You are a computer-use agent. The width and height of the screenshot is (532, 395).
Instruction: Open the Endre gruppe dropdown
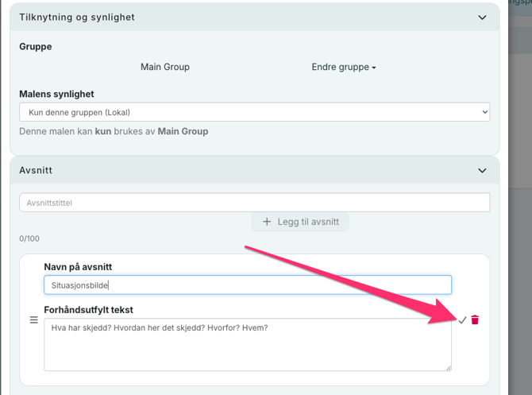(343, 68)
